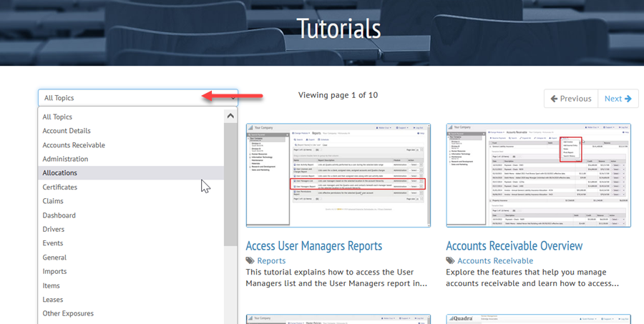Select Accounts Receivable list option
This screenshot has height=324, width=644.
point(74,145)
